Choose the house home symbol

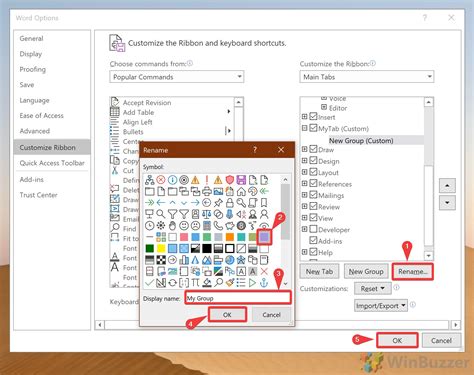click(x=241, y=191)
